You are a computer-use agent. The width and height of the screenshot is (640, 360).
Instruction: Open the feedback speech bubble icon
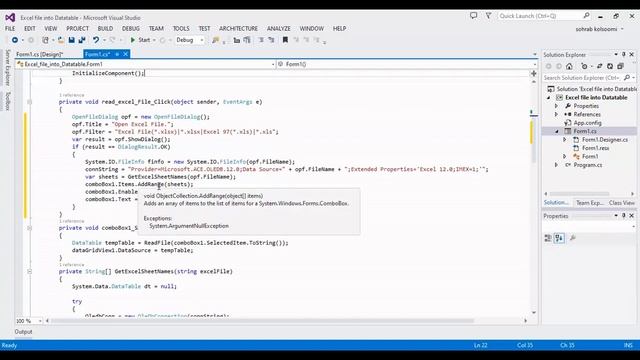click(x=473, y=16)
